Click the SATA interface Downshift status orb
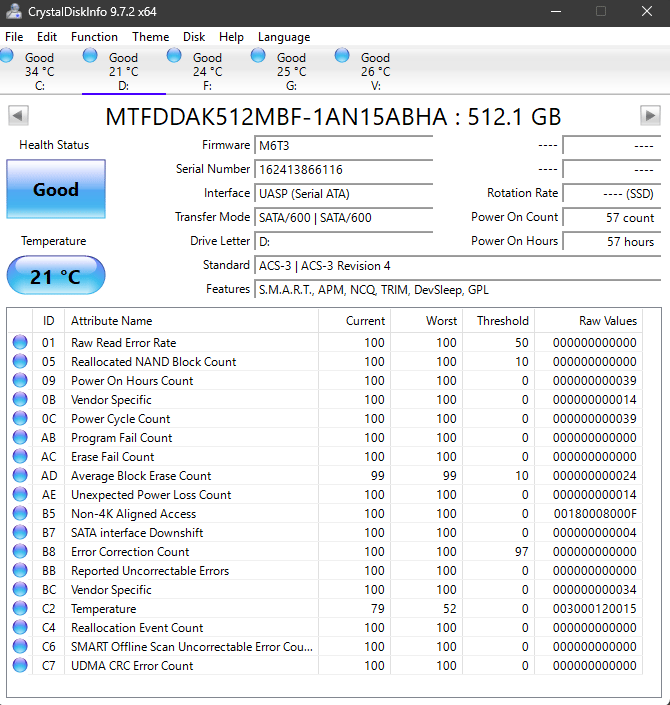 click(x=20, y=532)
